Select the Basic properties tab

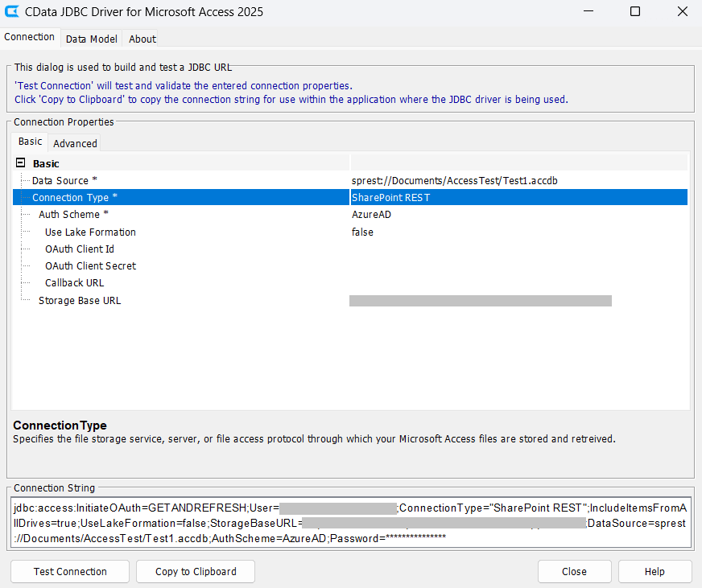[x=31, y=142]
